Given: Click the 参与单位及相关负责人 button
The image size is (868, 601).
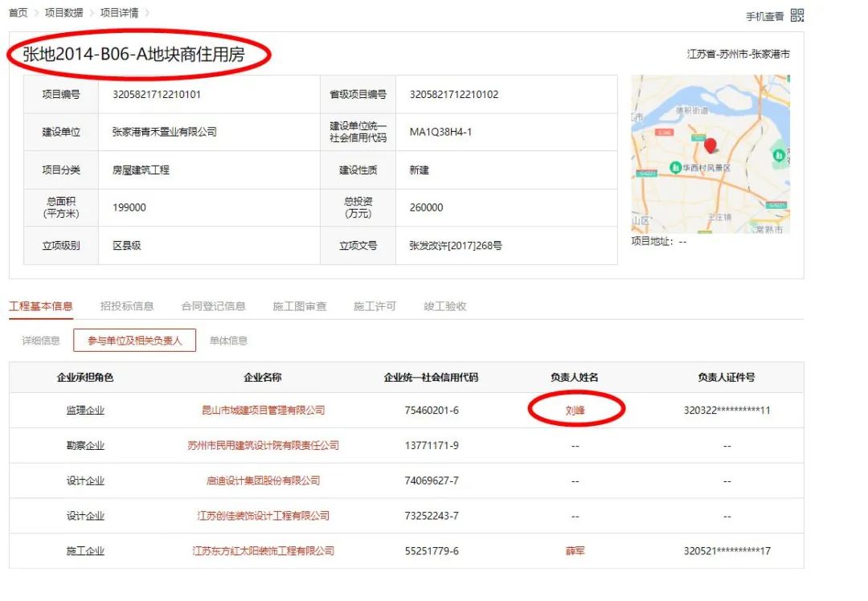Looking at the screenshot, I should click(135, 341).
